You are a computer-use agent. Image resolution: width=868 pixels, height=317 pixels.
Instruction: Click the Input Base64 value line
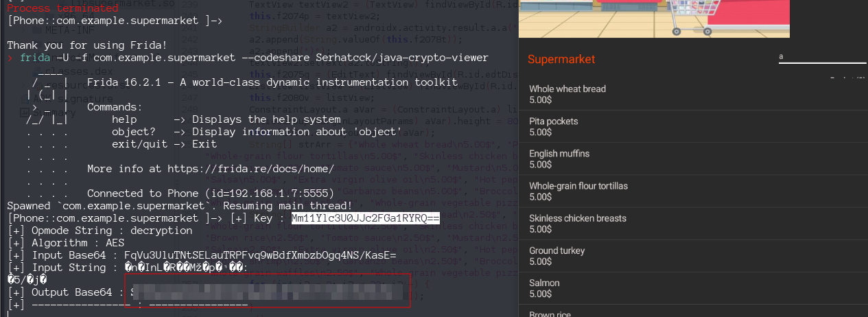(202, 255)
